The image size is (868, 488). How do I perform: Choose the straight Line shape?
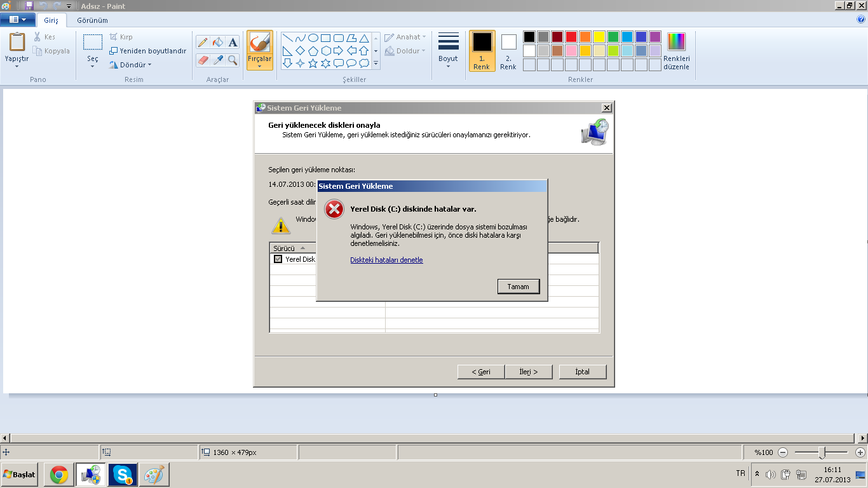pos(287,38)
